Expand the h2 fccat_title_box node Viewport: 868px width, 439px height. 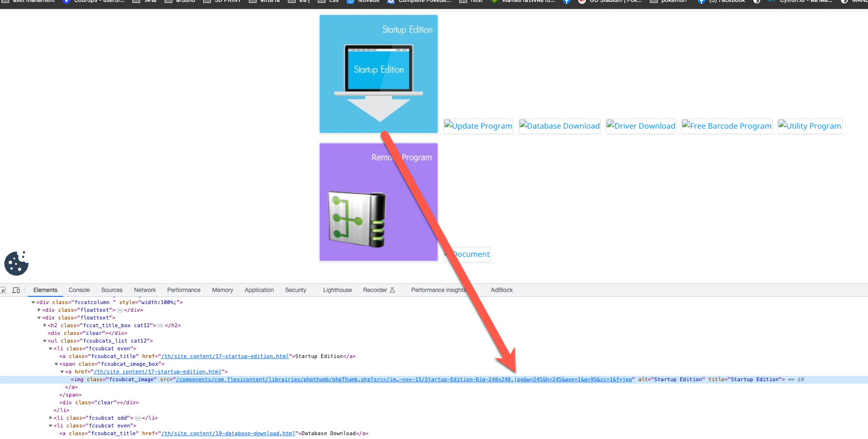click(x=45, y=325)
